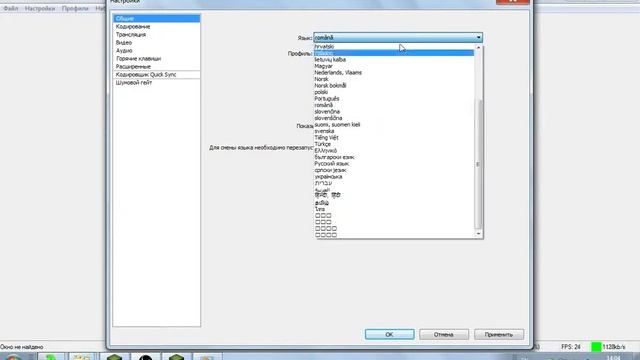Choose suomi, suomen kieli language
Screen dimensions: 640x360
click(337, 125)
